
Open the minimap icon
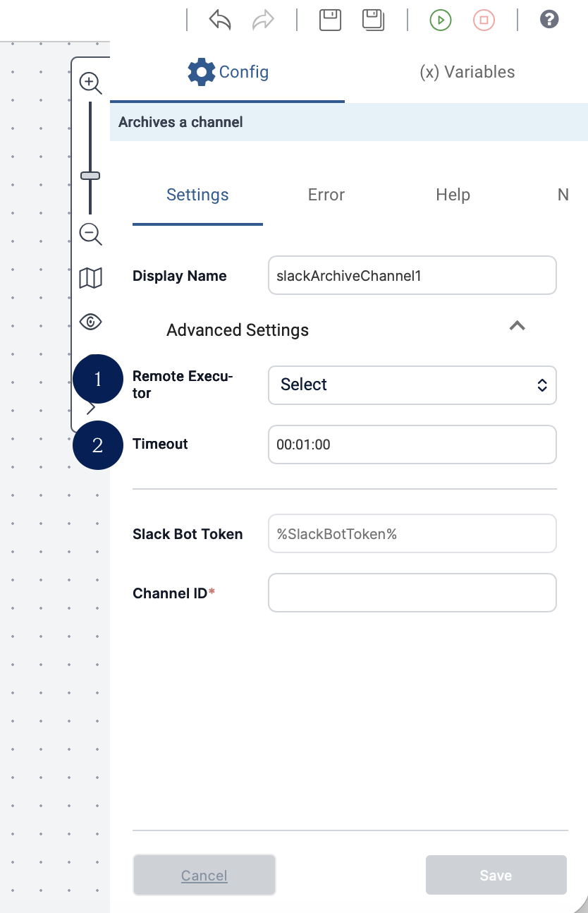click(x=90, y=278)
